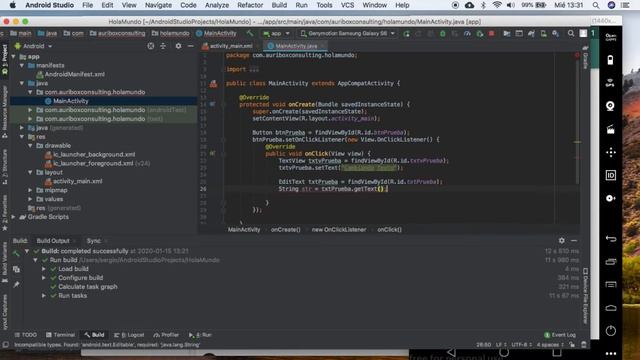640x360 pixels.
Task: Open Android project view dropdown
Action: pyautogui.click(x=33, y=46)
